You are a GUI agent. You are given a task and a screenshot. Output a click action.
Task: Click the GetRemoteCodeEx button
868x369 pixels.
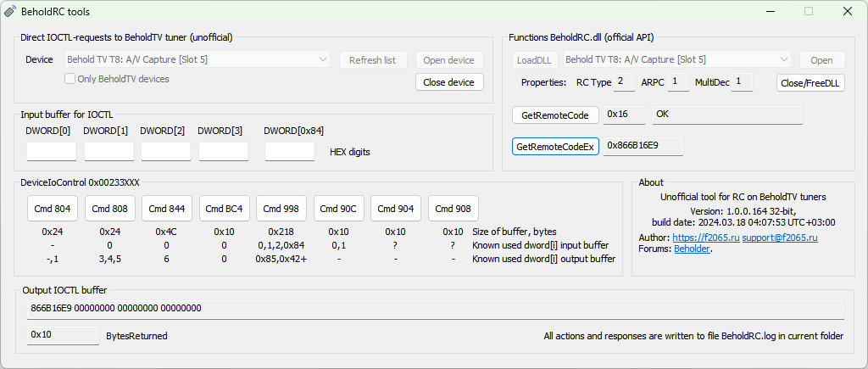(555, 146)
